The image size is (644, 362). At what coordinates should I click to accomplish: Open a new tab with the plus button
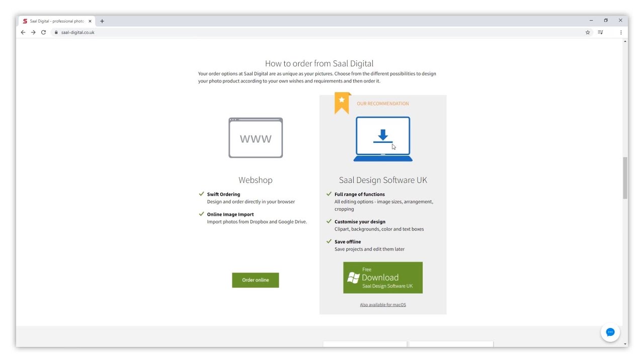tap(102, 21)
